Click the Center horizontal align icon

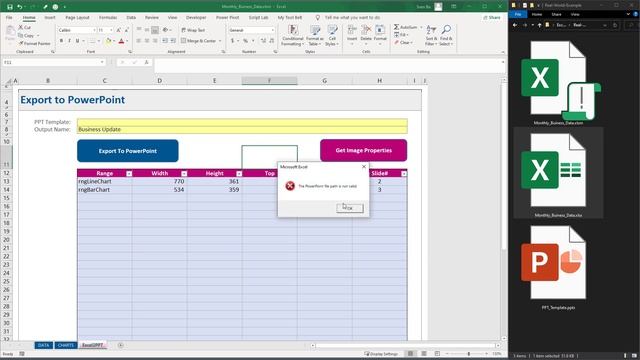[147, 41]
